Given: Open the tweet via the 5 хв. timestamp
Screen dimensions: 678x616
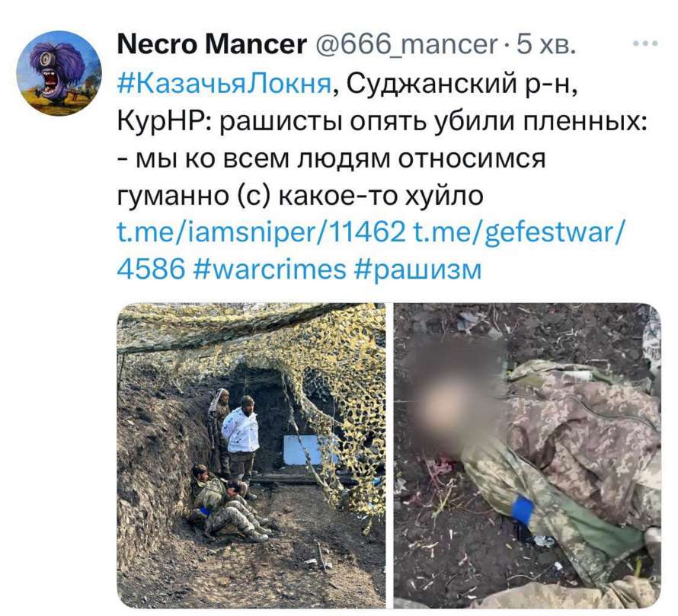Looking at the screenshot, I should [546, 44].
